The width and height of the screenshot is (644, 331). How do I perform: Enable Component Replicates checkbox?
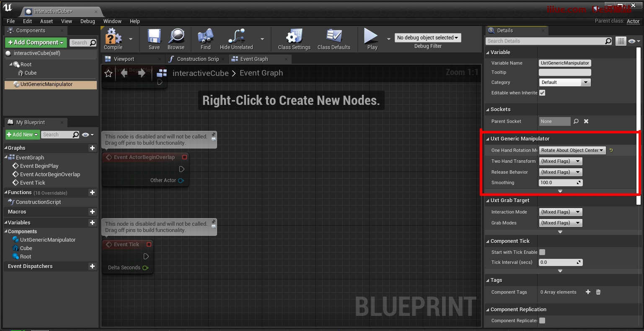pos(542,321)
